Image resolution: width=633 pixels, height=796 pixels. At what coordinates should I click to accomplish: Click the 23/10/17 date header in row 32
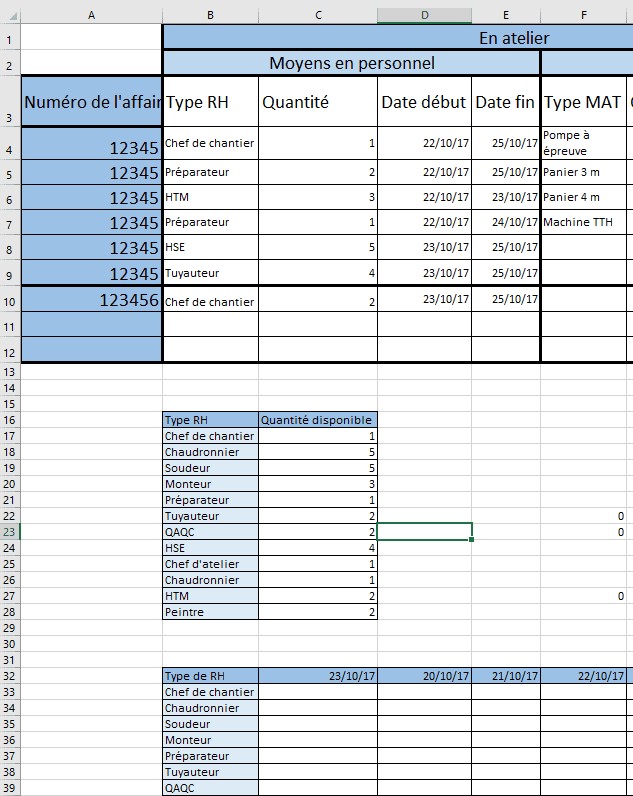(x=318, y=676)
